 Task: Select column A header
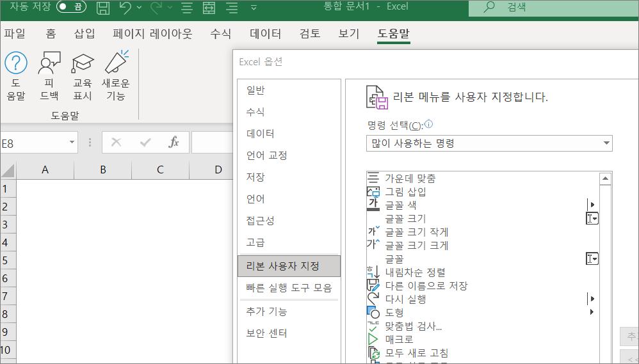(x=45, y=170)
